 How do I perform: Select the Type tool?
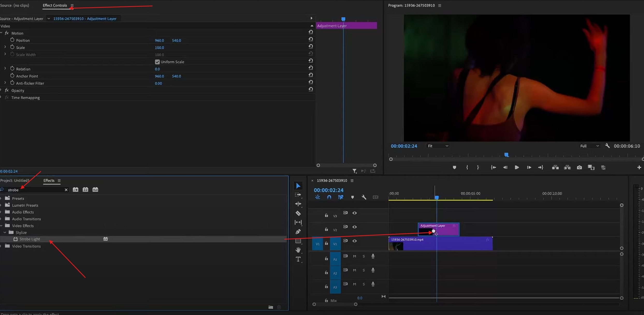[298, 259]
